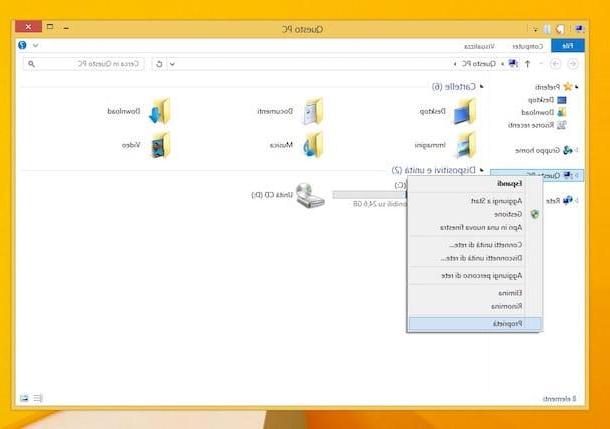Screen dimensions: 610x429
Task: Choose Aggiungi percorso di rete
Action: coord(475,276)
